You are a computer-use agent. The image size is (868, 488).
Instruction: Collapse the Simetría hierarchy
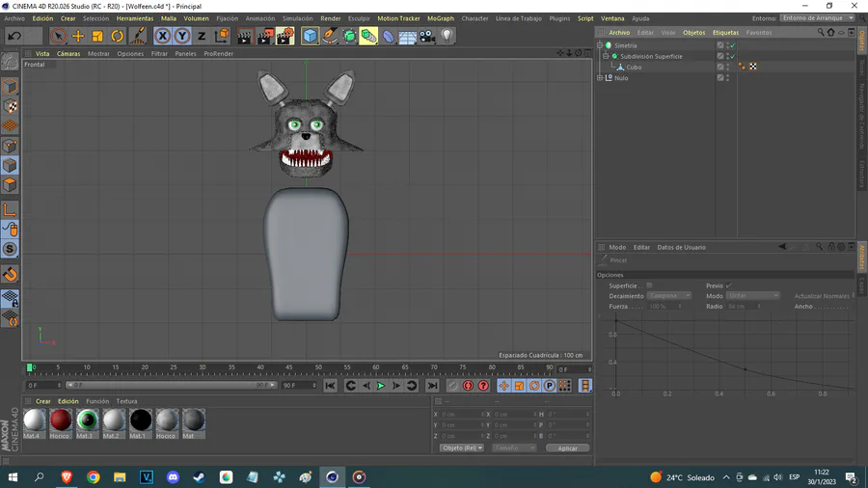[x=600, y=45]
